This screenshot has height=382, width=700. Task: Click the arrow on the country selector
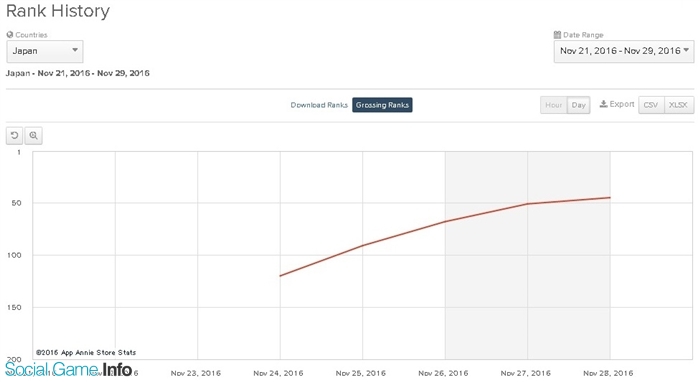coord(75,50)
